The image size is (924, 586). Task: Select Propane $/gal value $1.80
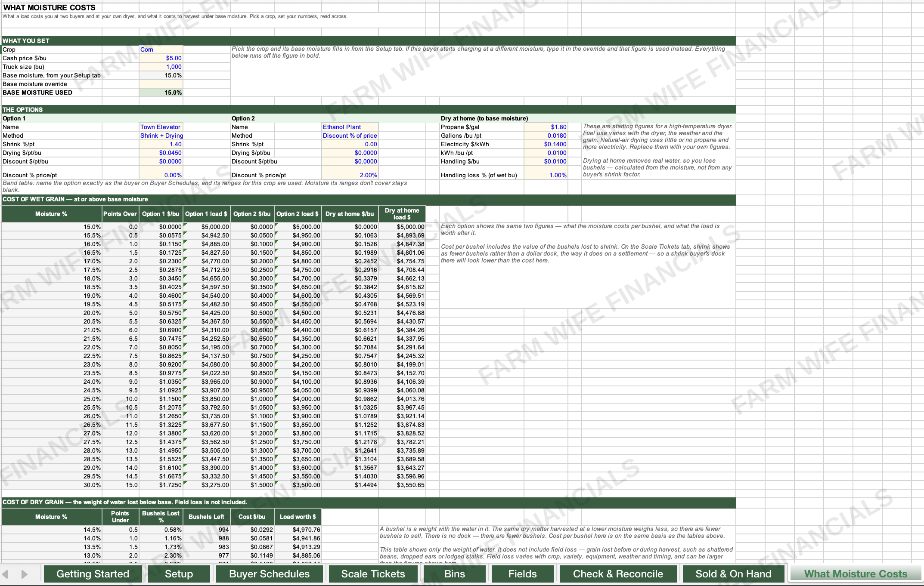(x=546, y=127)
